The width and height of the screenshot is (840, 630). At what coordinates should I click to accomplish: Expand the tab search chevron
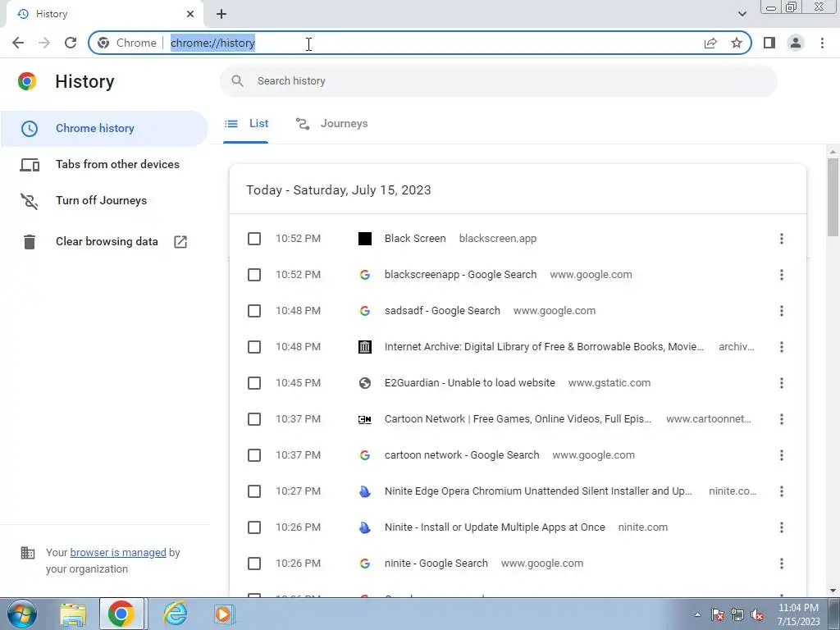coord(742,14)
